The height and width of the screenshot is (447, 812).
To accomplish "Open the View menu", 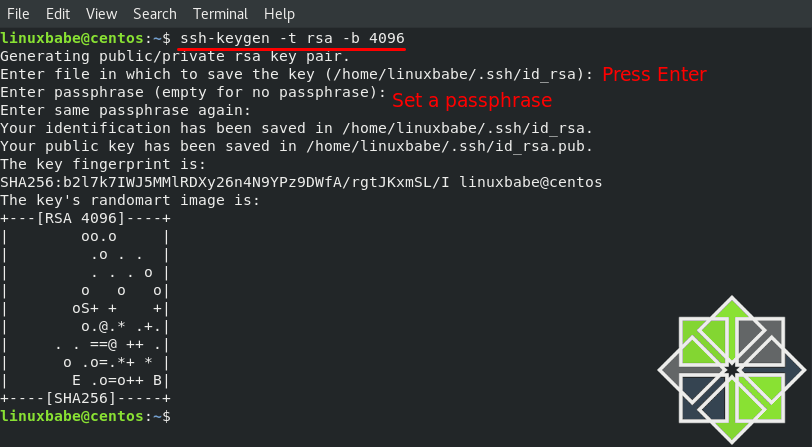I will tap(101, 14).
